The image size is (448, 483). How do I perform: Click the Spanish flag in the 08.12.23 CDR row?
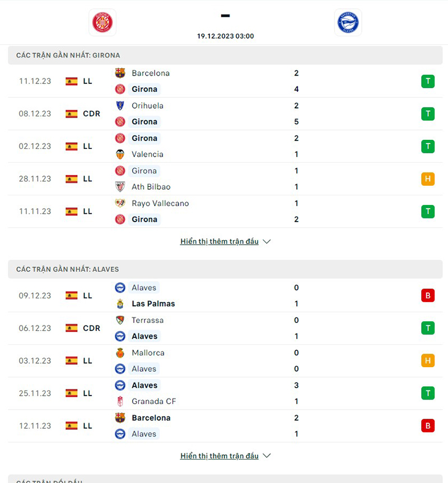(71, 114)
